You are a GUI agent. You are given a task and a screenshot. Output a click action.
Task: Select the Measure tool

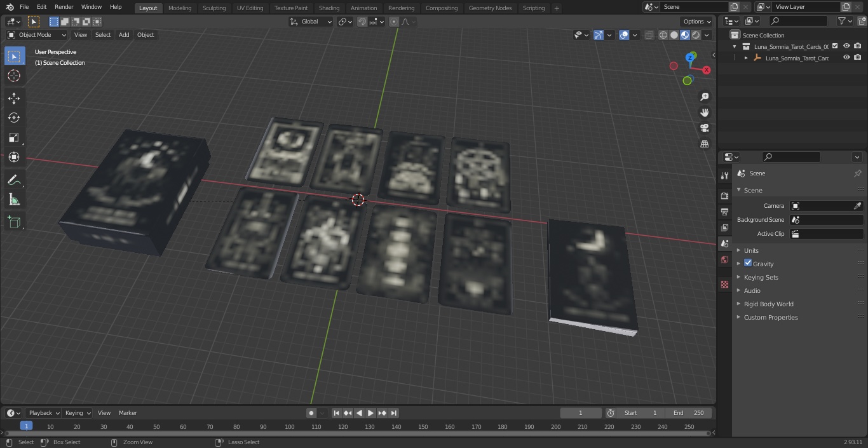tap(14, 200)
